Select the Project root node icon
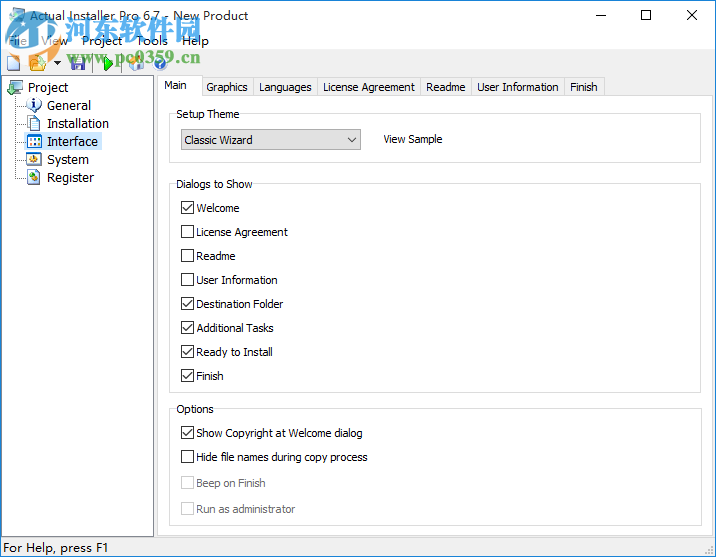The width and height of the screenshot is (716, 557). click(16, 87)
